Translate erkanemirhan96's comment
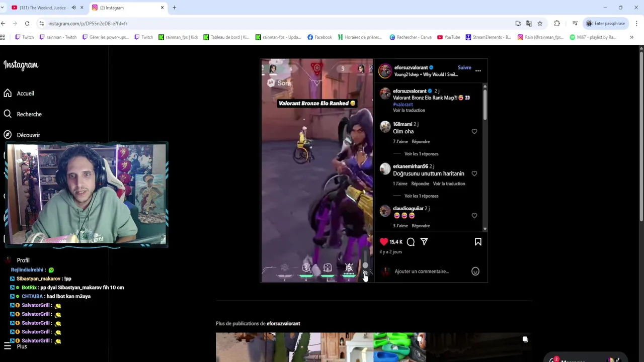The width and height of the screenshot is (644, 362). click(449, 184)
